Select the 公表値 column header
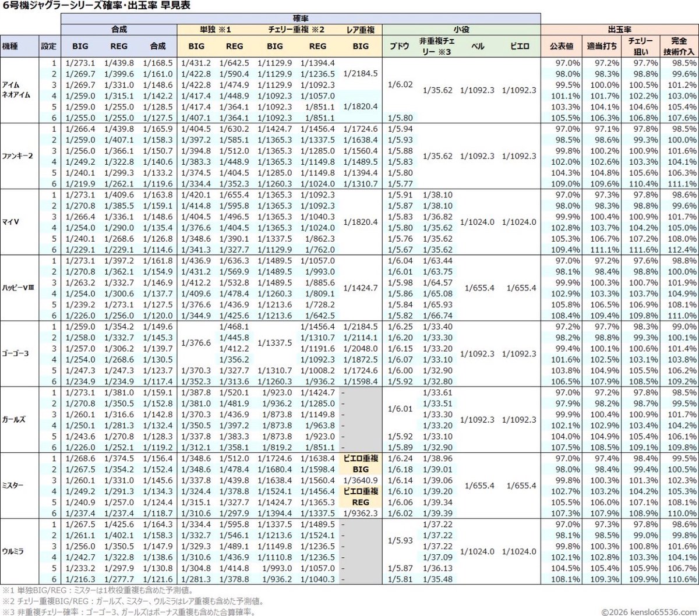The width and height of the screenshot is (699, 616). [562, 46]
